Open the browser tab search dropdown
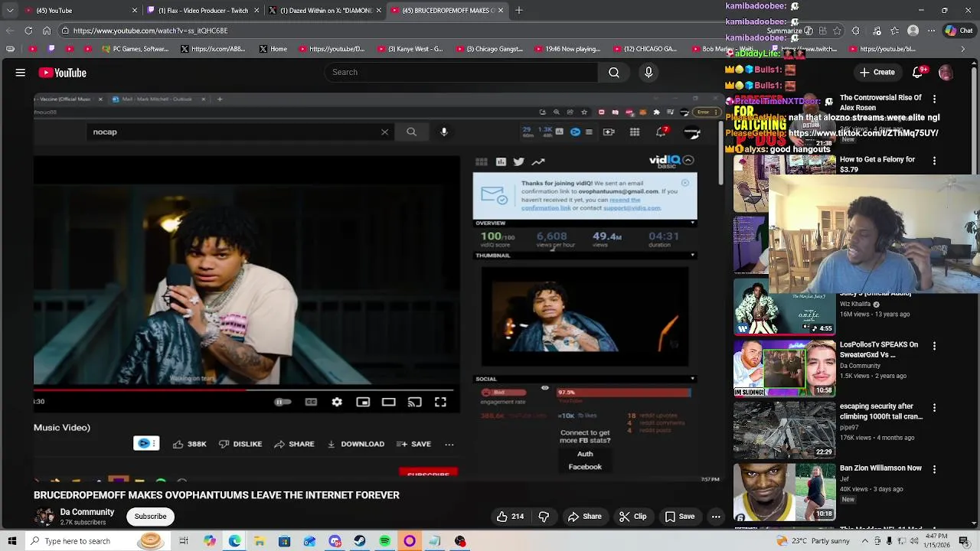This screenshot has height=551, width=980. pos(11,10)
